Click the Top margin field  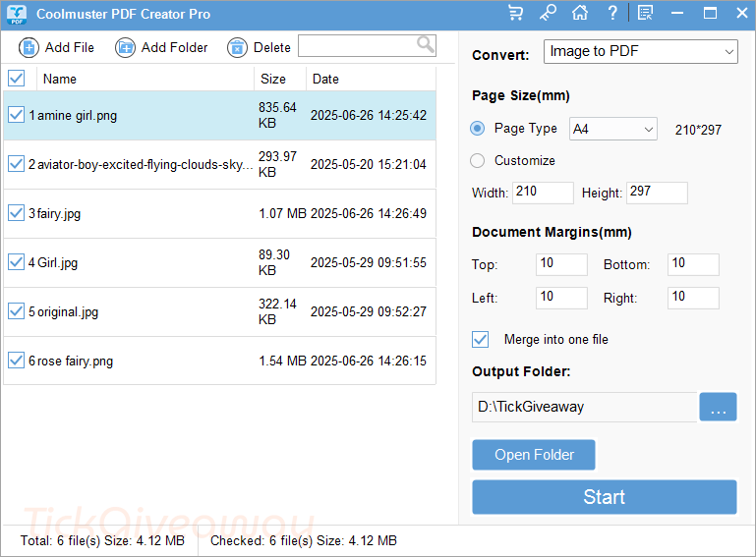click(x=561, y=264)
